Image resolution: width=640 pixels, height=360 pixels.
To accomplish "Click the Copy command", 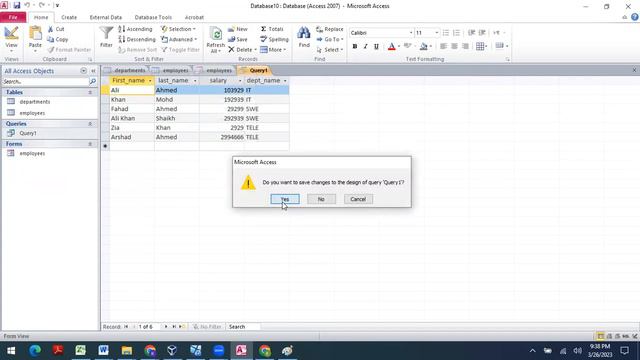I will pyautogui.click(x=58, y=40).
